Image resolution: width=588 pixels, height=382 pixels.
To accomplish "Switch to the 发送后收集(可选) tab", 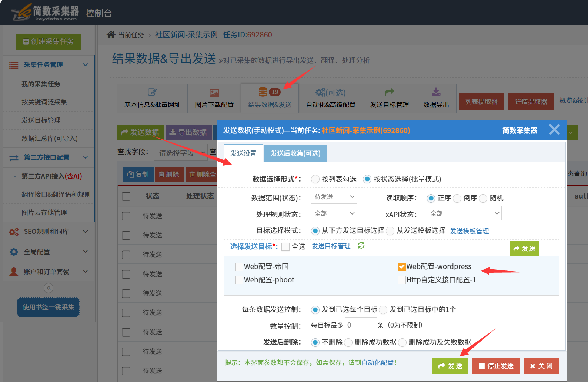I will [295, 153].
